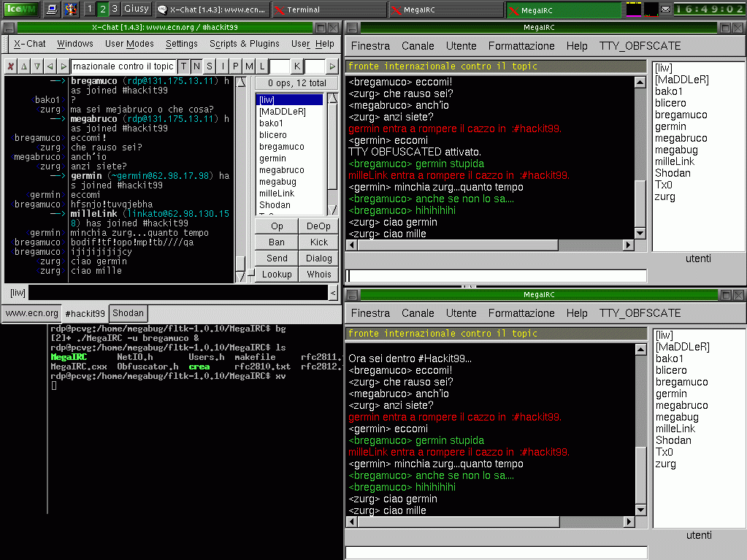Click the up triangle icon in X-Chat toolbar
This screenshot has height=560, width=747.
click(x=23, y=66)
